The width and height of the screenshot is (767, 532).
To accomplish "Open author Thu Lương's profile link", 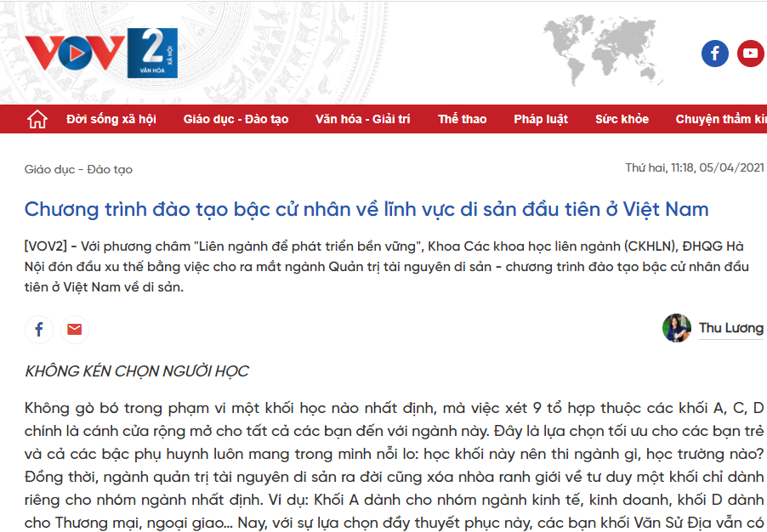I will point(731,330).
